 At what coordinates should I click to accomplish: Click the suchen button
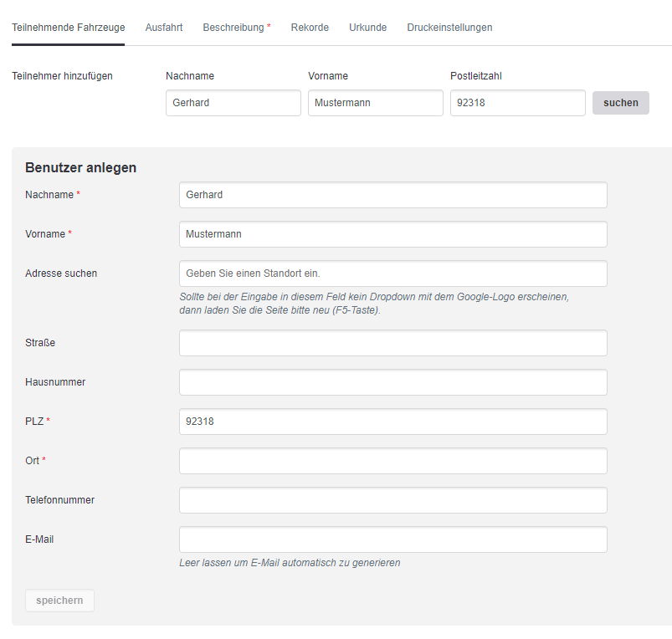click(x=621, y=103)
